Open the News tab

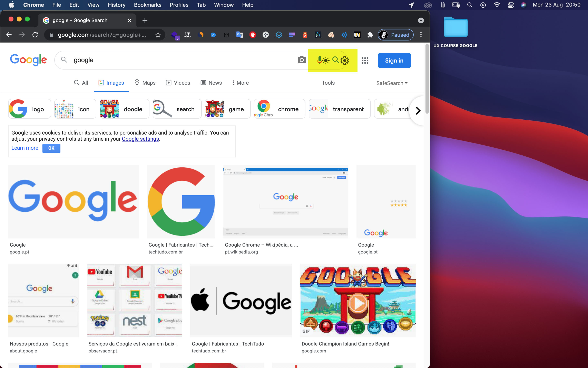click(211, 83)
